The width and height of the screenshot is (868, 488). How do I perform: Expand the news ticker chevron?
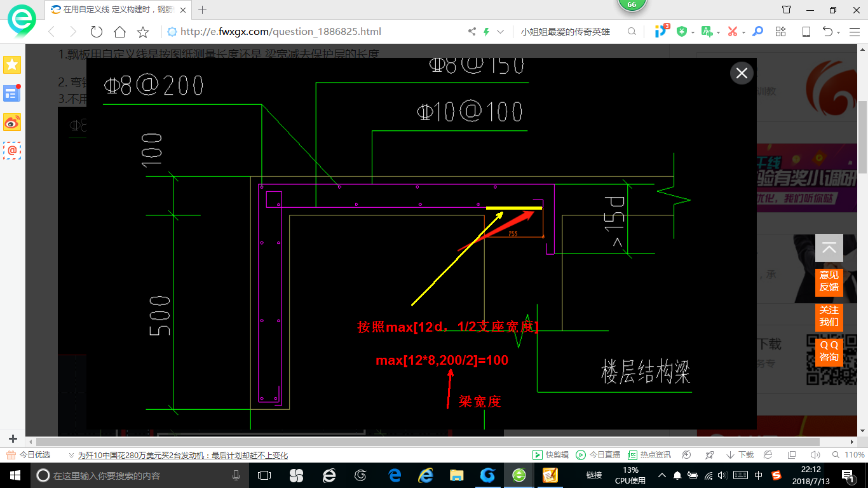point(71,455)
